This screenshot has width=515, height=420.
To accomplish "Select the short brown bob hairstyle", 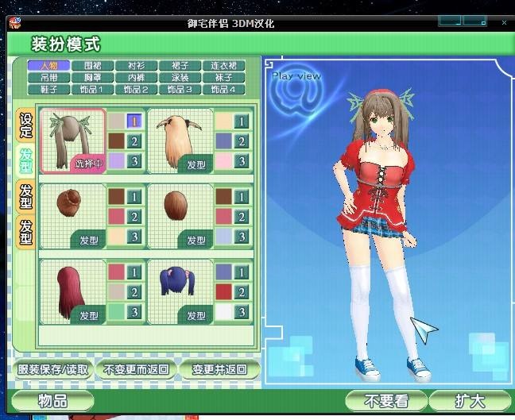I will click(x=180, y=216).
